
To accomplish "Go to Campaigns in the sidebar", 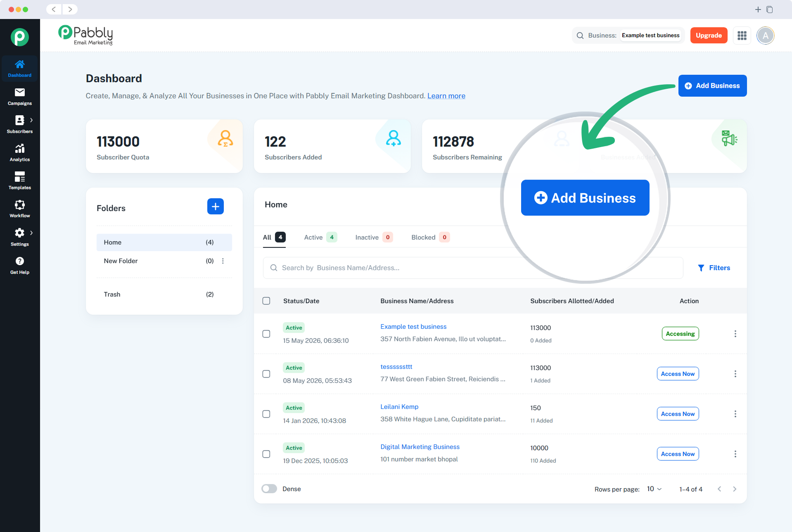I will (20, 97).
